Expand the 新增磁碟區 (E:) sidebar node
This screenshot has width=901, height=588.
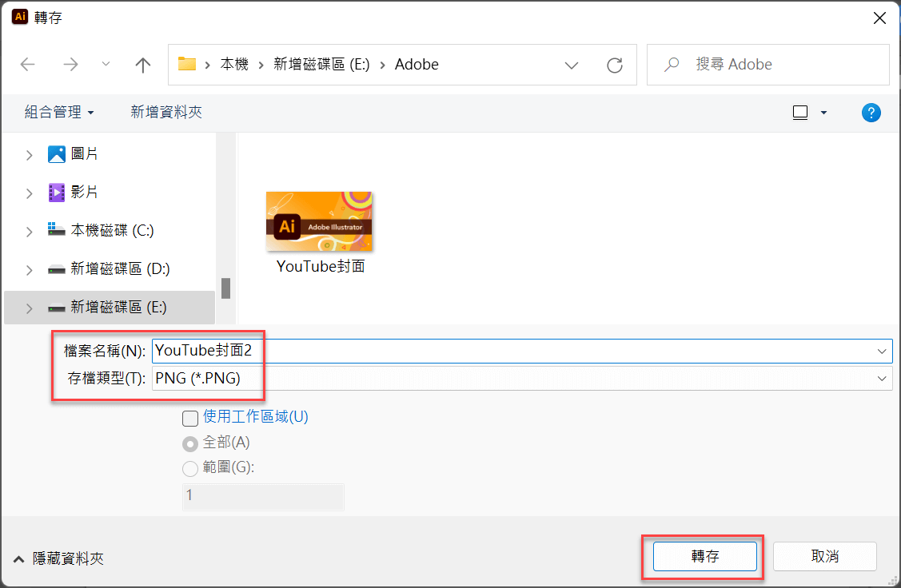click(x=30, y=308)
